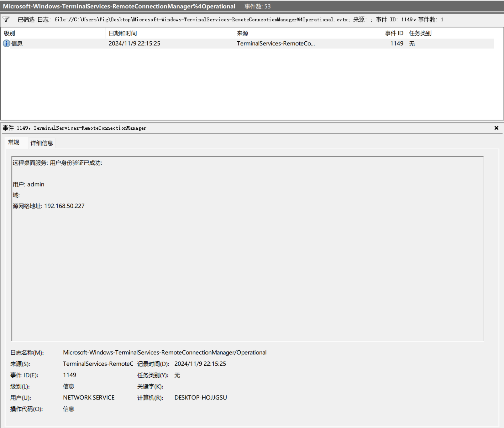The height and width of the screenshot is (428, 504).
Task: Click the filter funnel icon
Action: click(6, 19)
